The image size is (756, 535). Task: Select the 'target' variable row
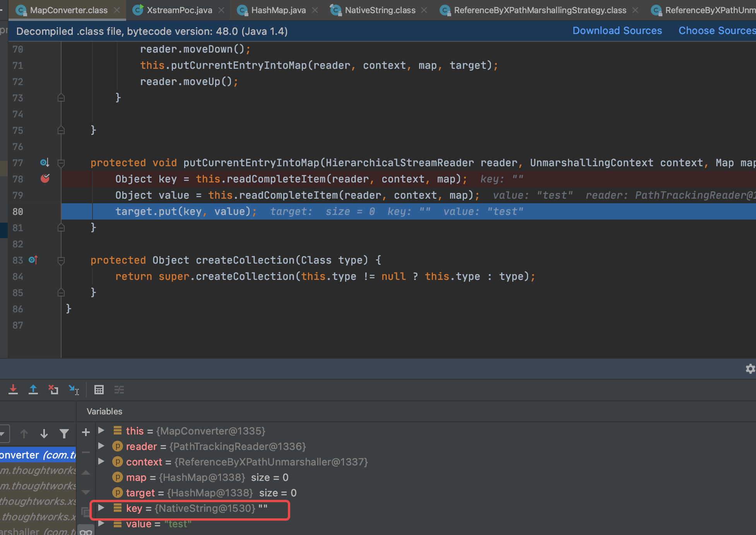click(140, 493)
